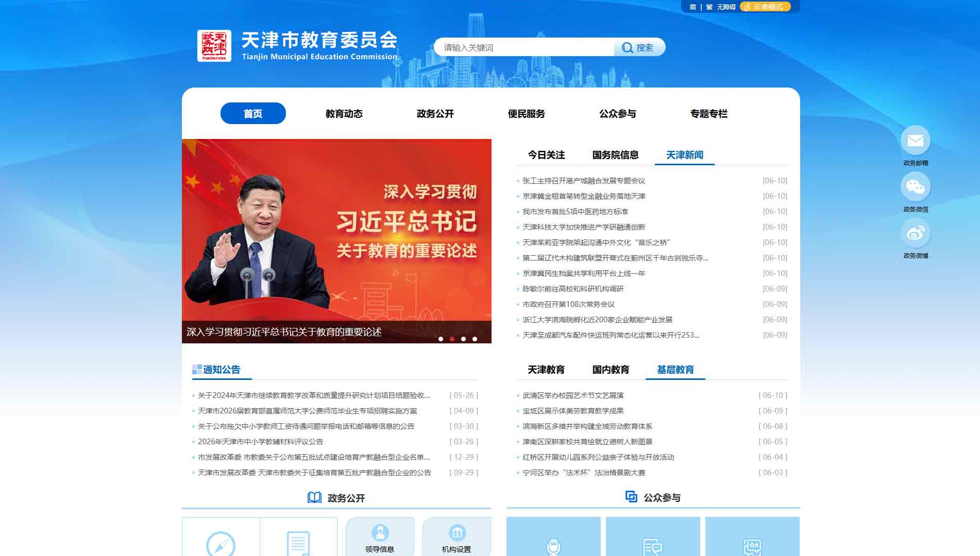Click the chat-document icon under 公众参与
This screenshot has height=556, width=980.
pyautogui.click(x=653, y=547)
